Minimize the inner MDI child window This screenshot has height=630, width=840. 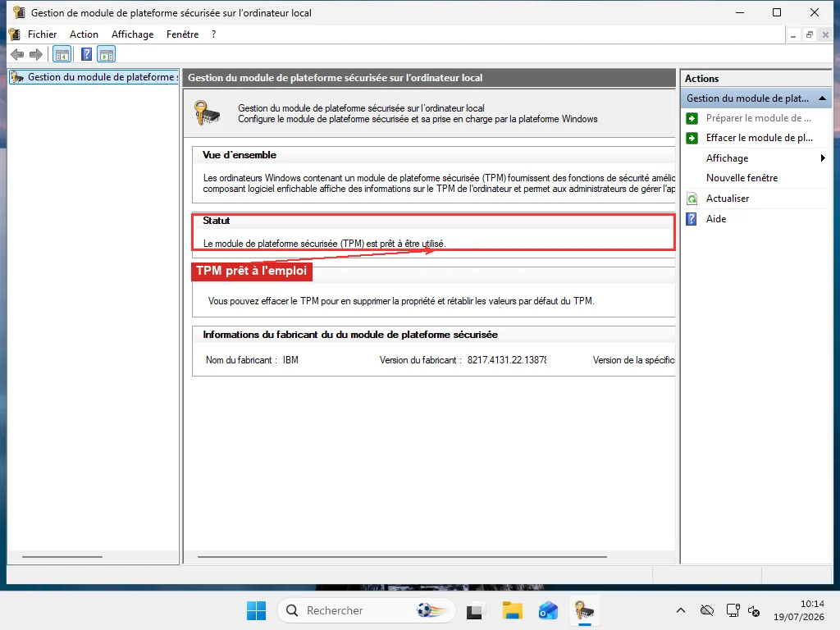(793, 34)
